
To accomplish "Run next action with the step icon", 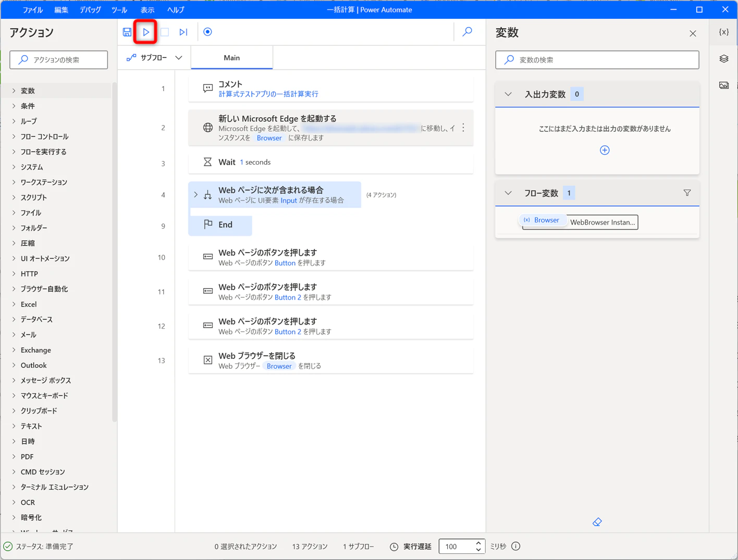I will click(183, 32).
